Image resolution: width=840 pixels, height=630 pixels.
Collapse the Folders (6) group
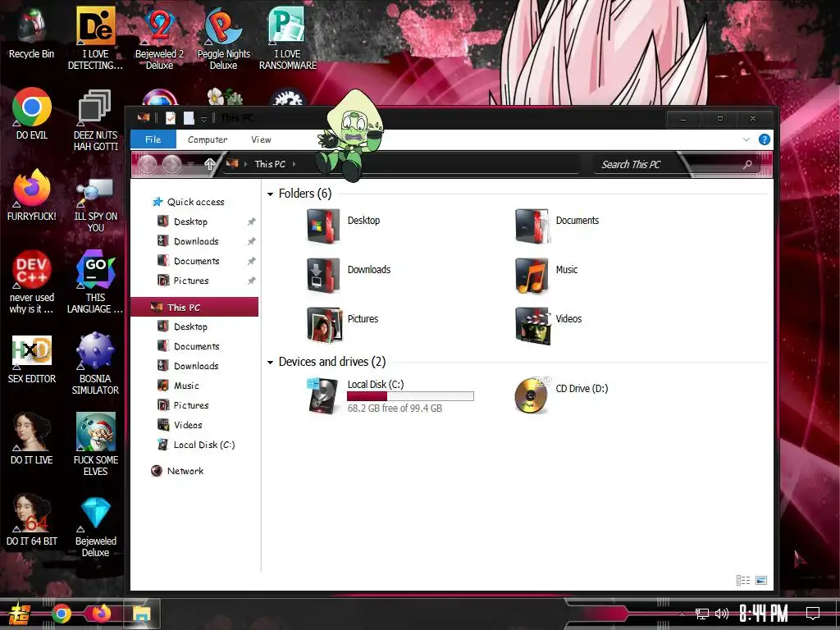point(270,194)
